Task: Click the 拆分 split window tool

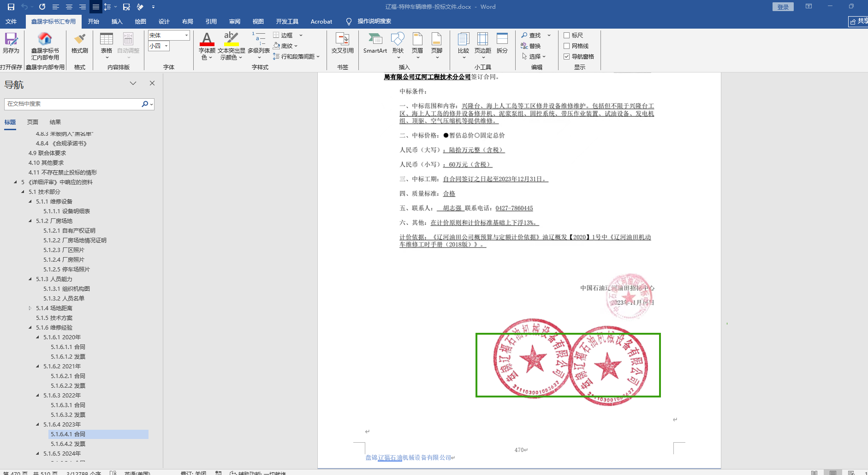Action: 502,43
